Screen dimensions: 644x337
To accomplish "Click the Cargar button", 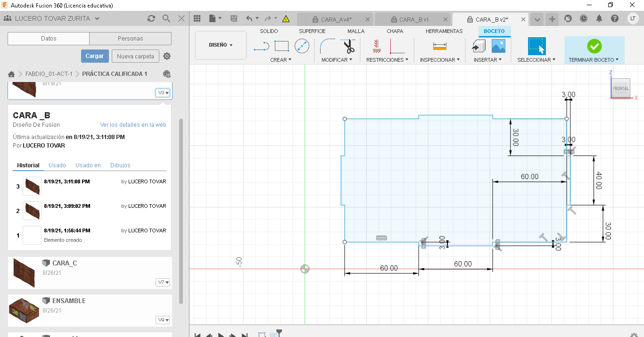I will [95, 56].
